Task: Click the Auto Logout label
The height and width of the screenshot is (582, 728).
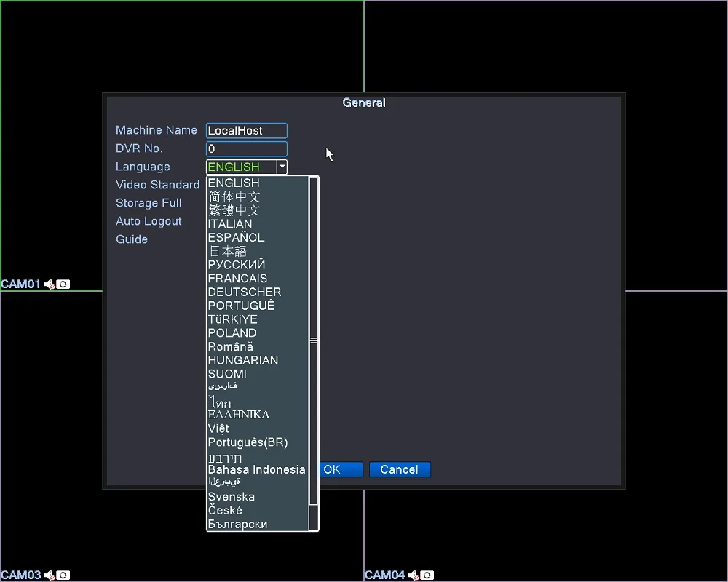Action: click(x=149, y=221)
